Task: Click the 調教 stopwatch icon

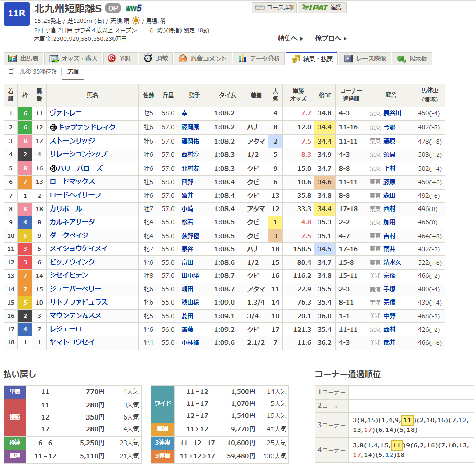Action: point(148,59)
